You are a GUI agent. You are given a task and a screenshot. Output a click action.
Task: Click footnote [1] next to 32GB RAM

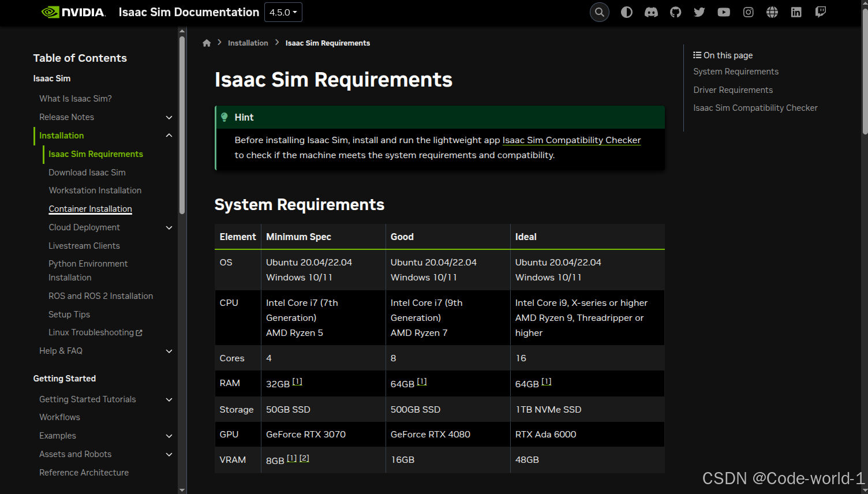297,381
